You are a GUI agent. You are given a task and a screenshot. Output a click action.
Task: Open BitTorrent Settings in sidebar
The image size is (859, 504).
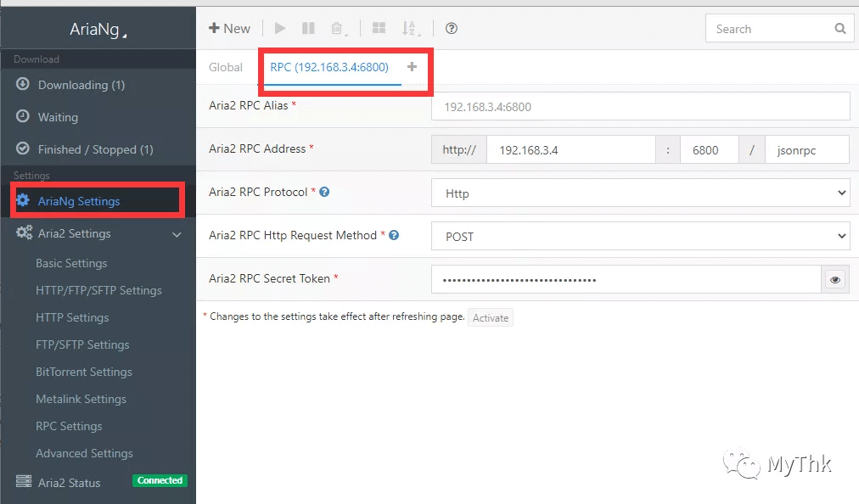[x=84, y=372]
